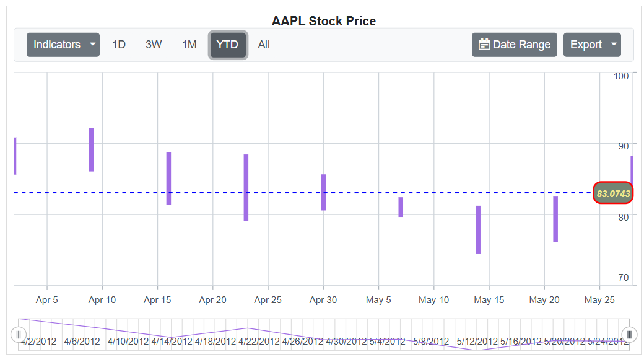Image resolution: width=644 pixels, height=357 pixels.
Task: Click the candlestick near Apr 9
Action: pos(91,149)
